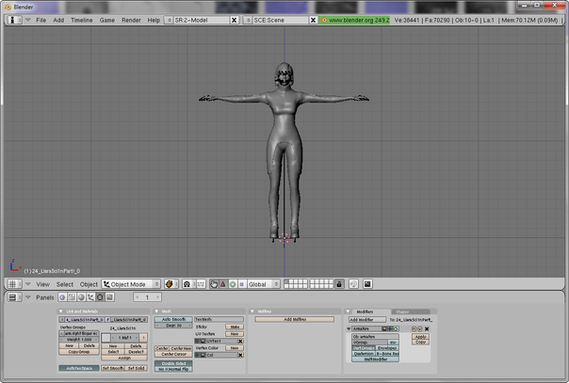Click the render preview image icon
Image resolution: width=569 pixels, height=383 pixels.
pos(367,284)
